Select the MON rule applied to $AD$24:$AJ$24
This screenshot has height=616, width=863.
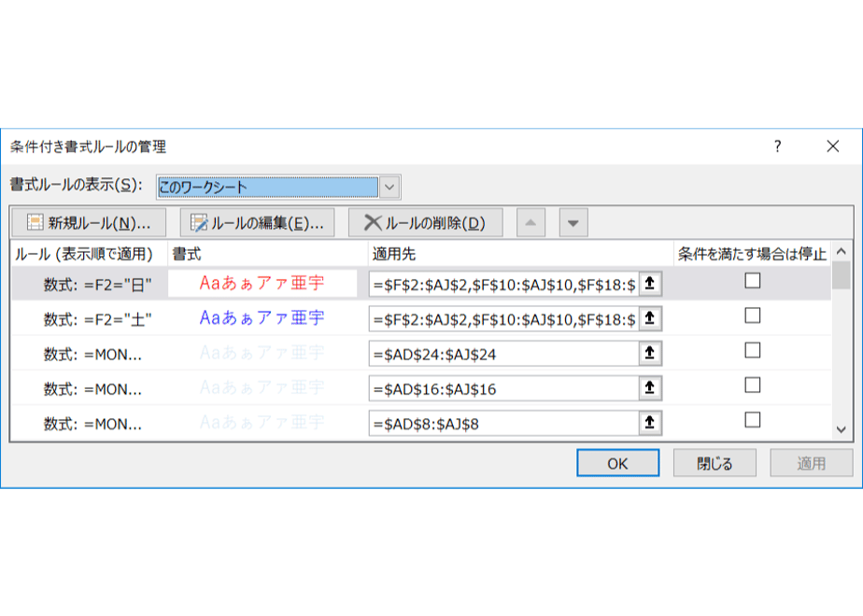pyautogui.click(x=92, y=355)
